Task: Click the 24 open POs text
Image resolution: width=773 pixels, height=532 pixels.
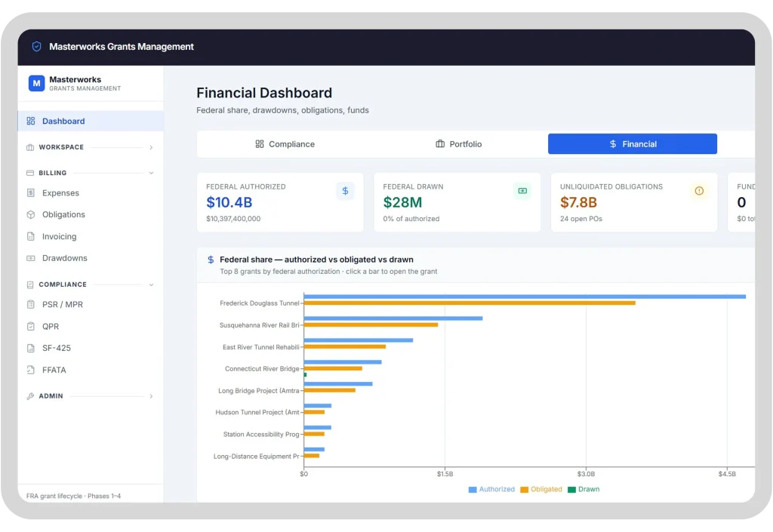Action: [581, 219]
